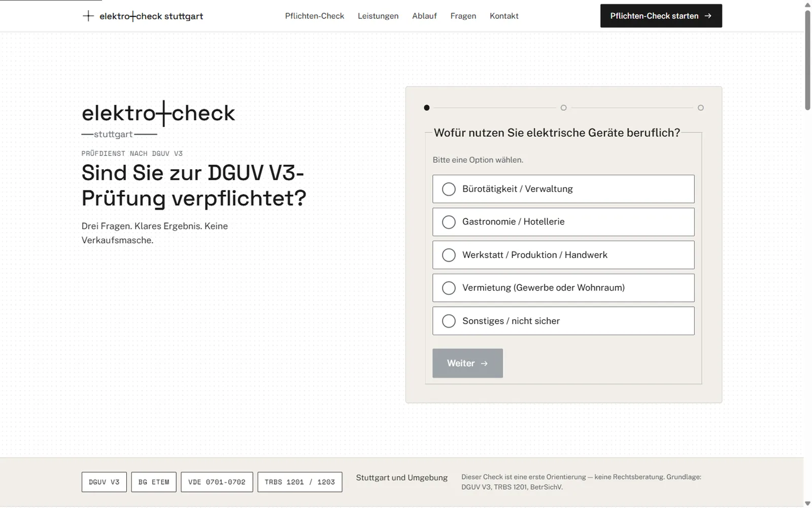812x508 pixels.
Task: Click the scrollbar up arrow
Action: (807, 5)
